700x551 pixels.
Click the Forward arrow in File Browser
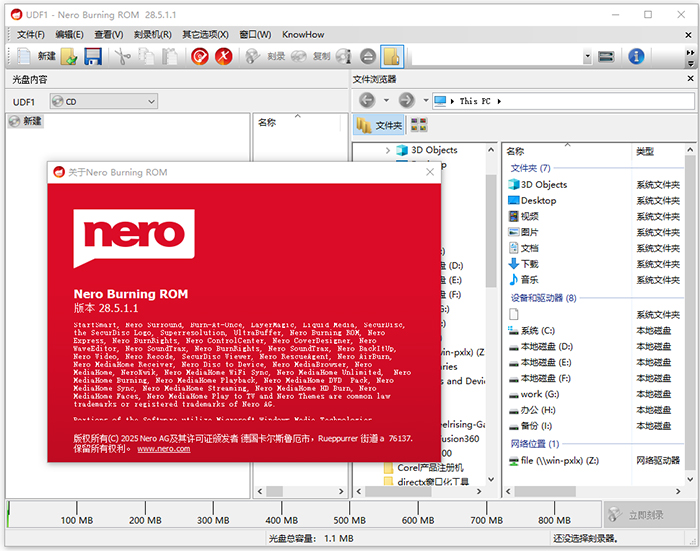(x=406, y=100)
